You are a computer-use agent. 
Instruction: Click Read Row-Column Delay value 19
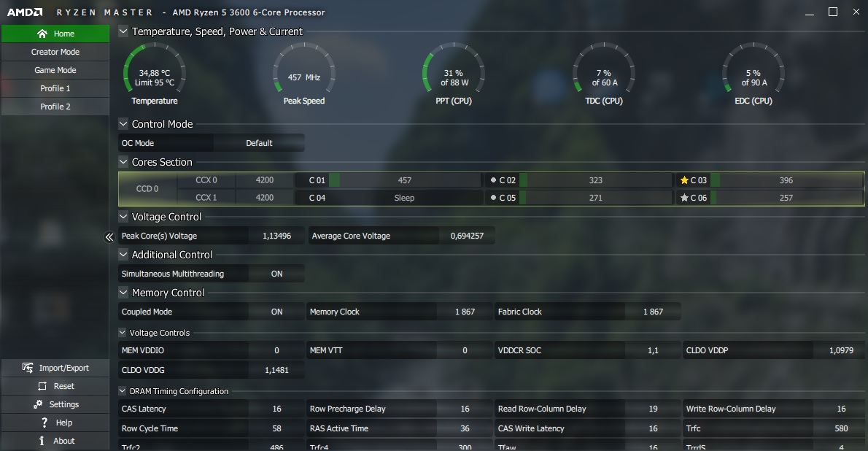coord(654,409)
